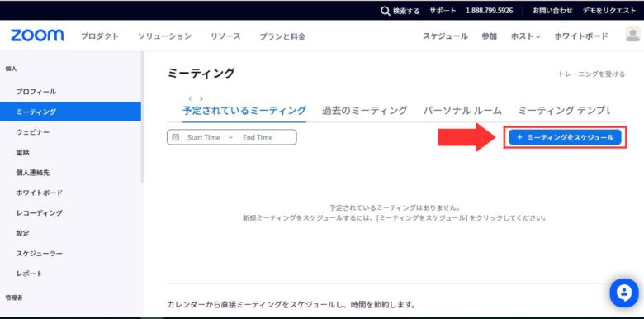Click the 個人 section header
This screenshot has width=644, height=319.
coord(11,69)
